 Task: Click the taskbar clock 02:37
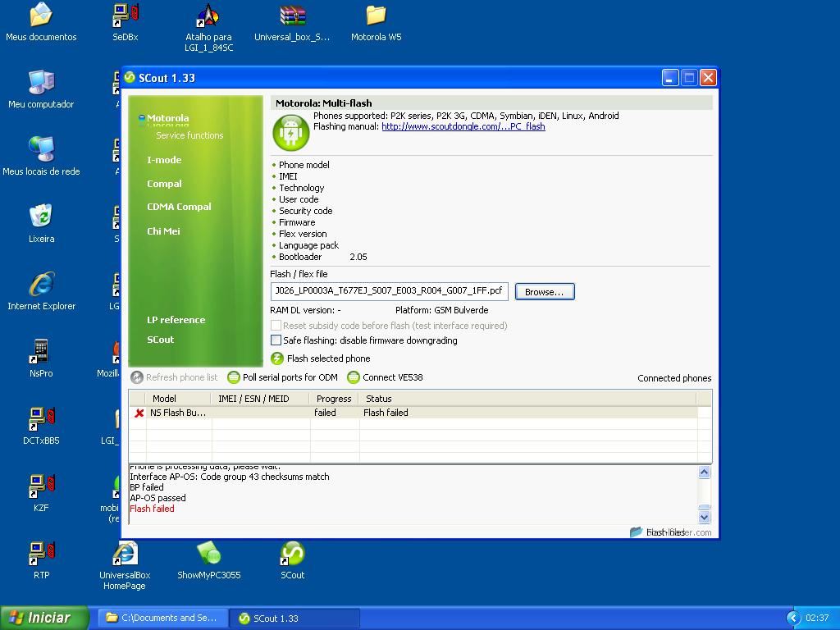tap(818, 618)
